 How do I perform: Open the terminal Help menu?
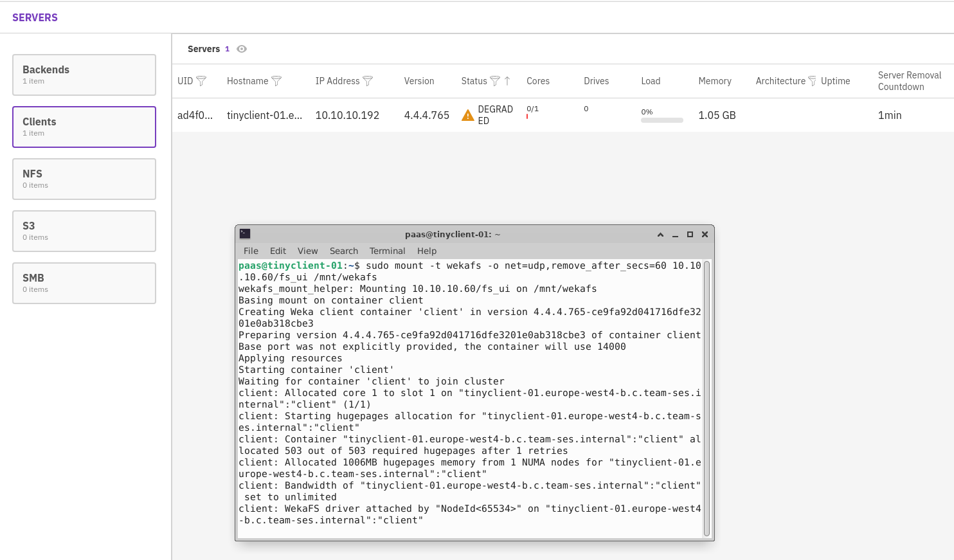(427, 251)
